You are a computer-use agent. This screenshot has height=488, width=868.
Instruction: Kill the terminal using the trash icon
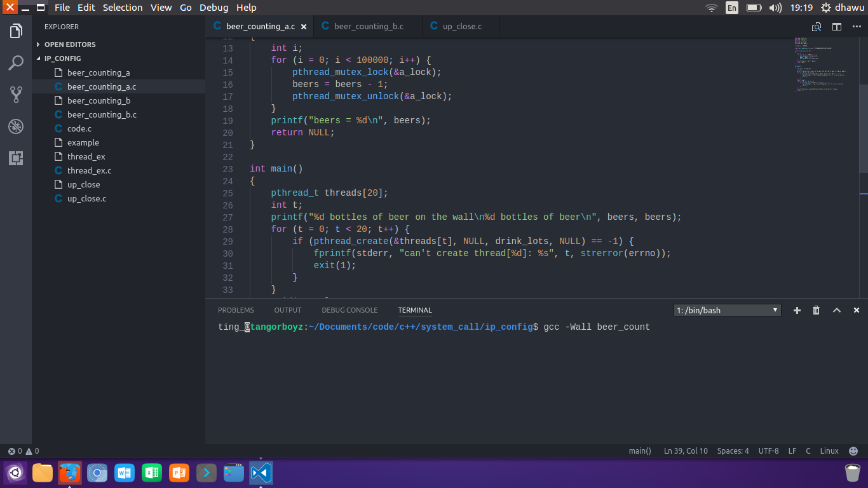(816, 310)
